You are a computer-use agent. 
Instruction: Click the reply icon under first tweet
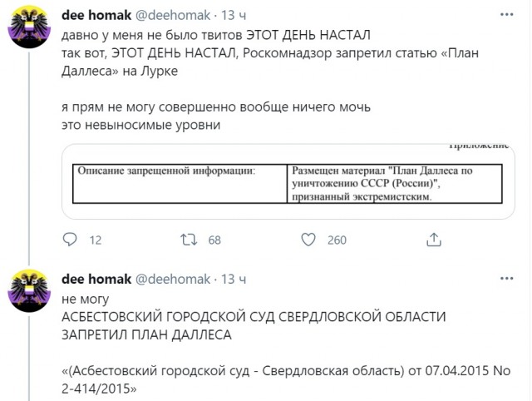70,240
